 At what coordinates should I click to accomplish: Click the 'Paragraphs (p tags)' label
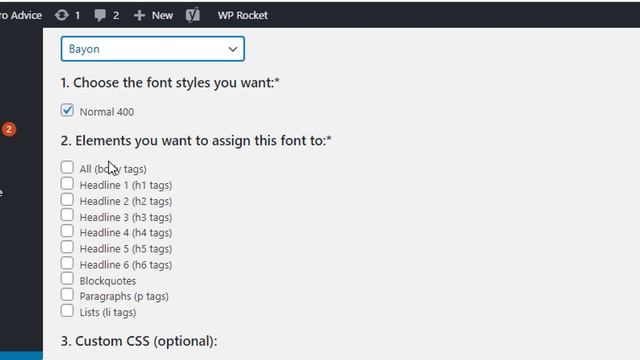point(124,296)
